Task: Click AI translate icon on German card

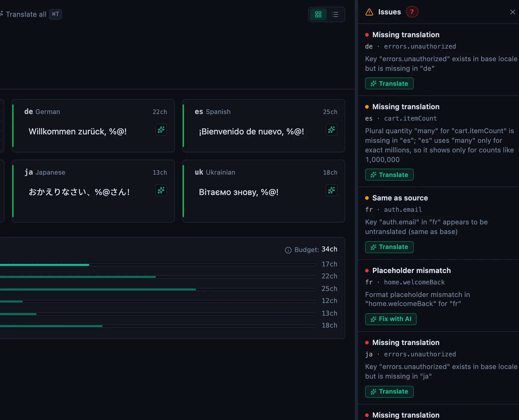Action: point(161,130)
